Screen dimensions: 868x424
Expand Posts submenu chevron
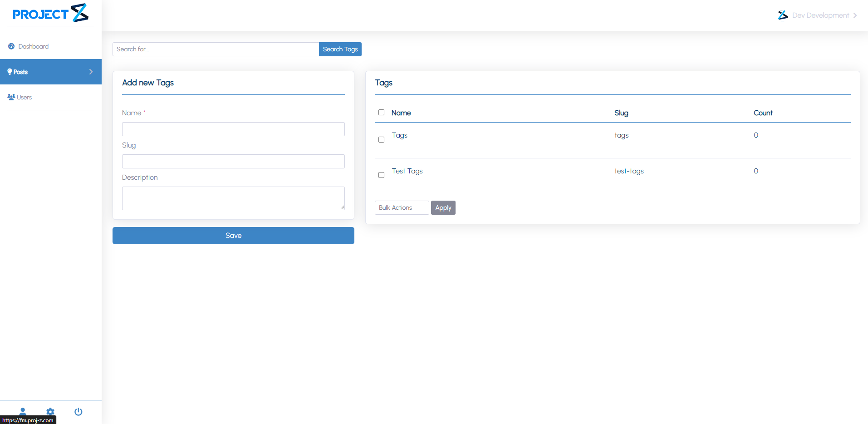[91, 72]
